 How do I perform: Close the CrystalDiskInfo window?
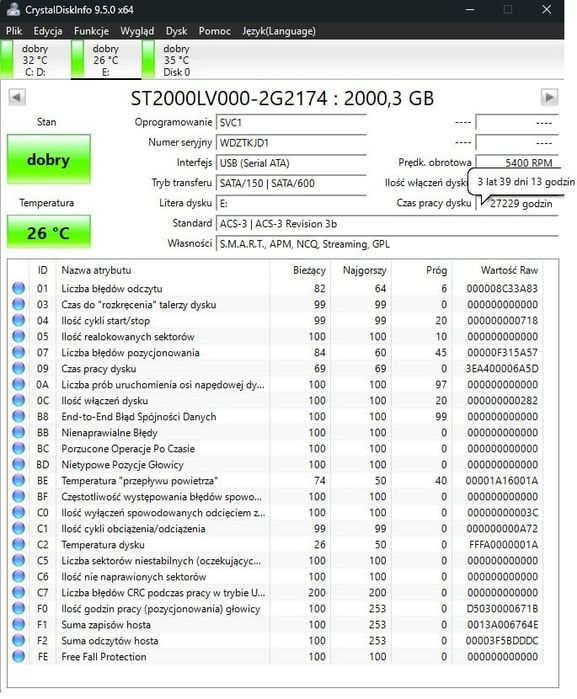[547, 9]
